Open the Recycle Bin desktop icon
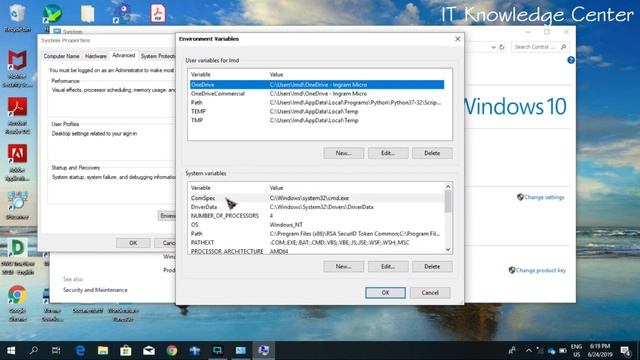 click(x=17, y=16)
